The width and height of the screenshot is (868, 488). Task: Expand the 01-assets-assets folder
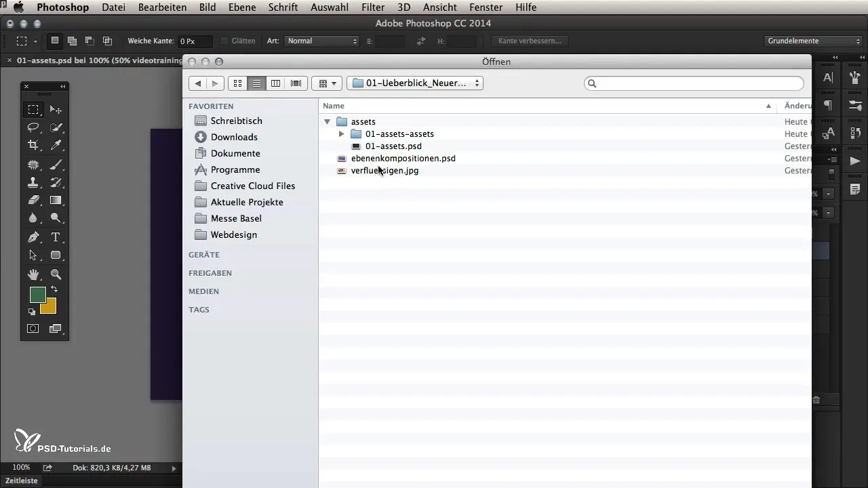[x=341, y=134]
